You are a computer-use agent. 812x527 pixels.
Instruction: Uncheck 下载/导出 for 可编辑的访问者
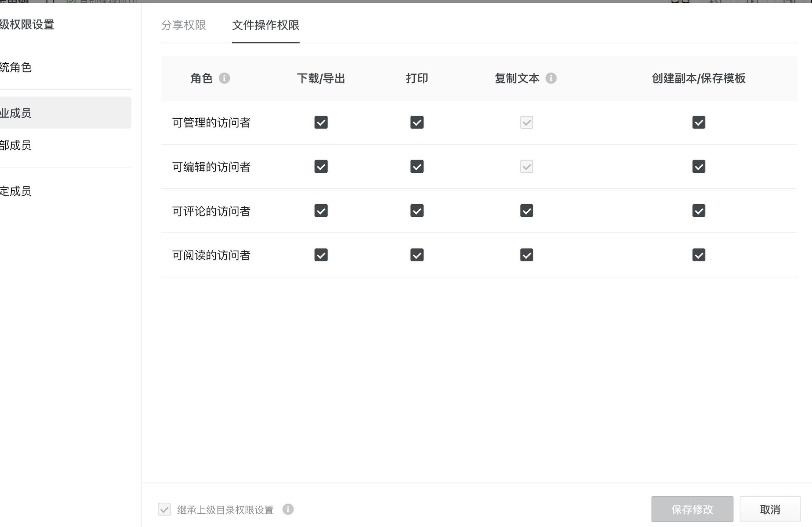[x=321, y=166]
